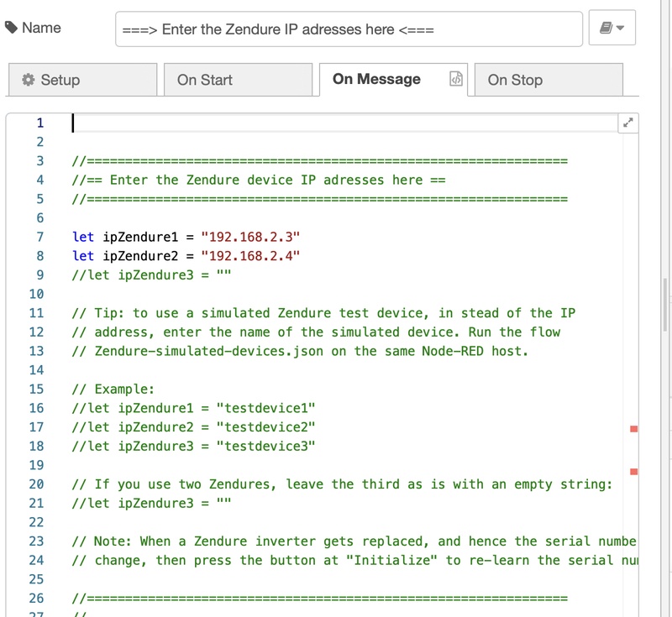Click the lower red marker in editor overview ruler

click(x=634, y=472)
